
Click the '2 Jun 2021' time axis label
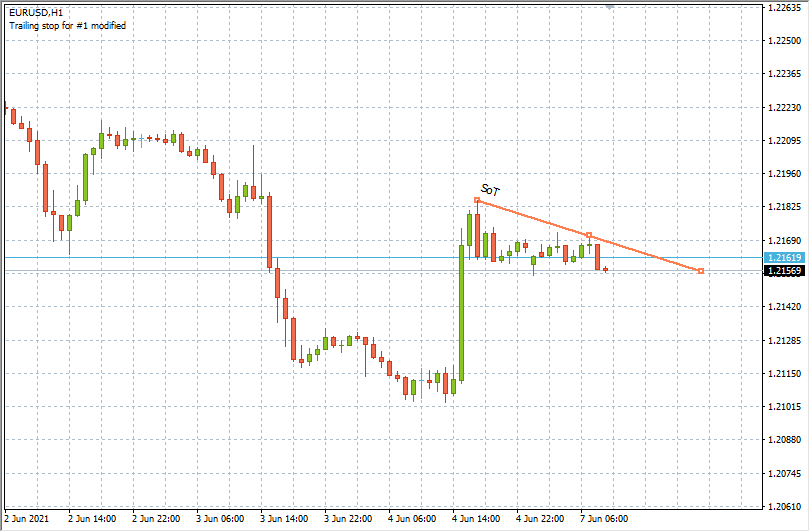(27, 519)
